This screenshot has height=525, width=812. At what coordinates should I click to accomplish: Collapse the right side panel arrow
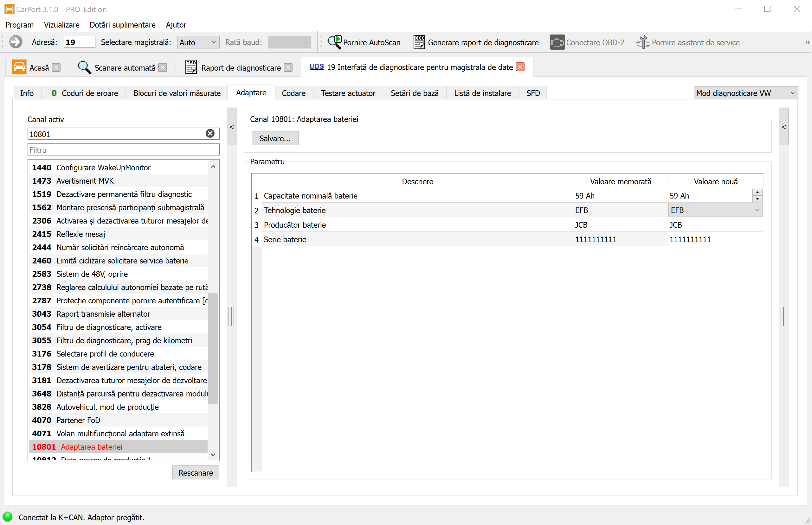pos(784,127)
